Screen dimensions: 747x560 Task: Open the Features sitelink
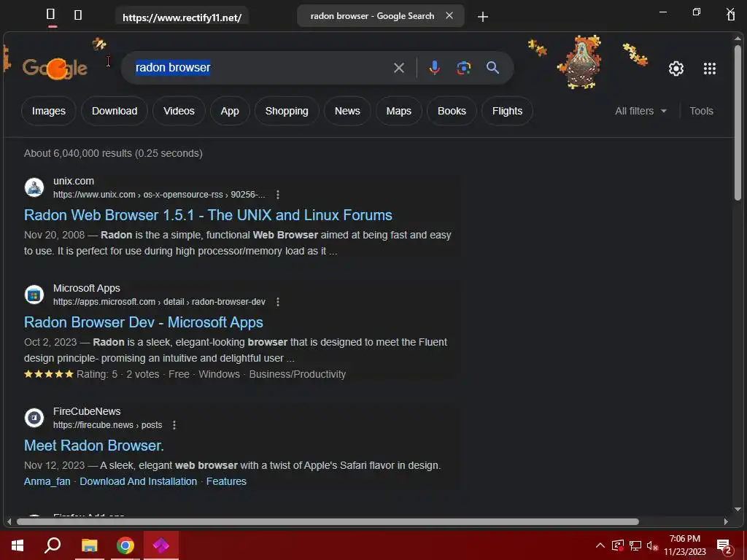coord(226,481)
